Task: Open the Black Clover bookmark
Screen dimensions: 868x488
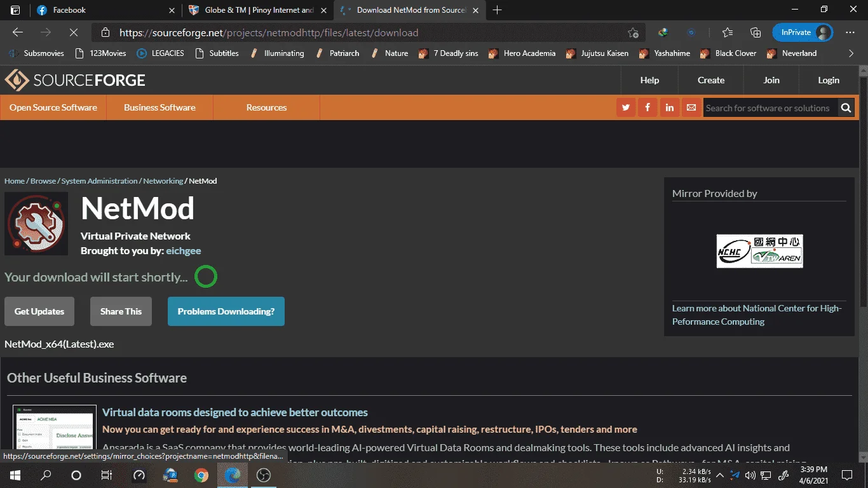Action: 729,53
